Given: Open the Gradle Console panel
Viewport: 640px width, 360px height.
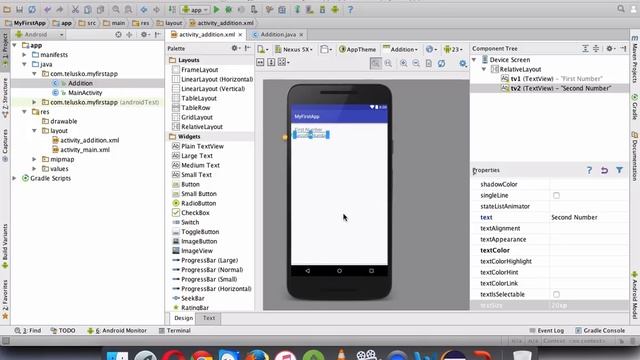Looking at the screenshot, I should pyautogui.click(x=600, y=331).
